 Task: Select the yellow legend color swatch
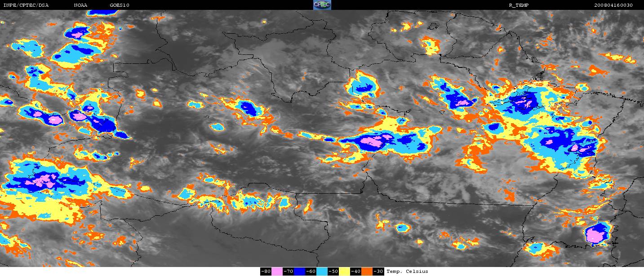[344, 271]
